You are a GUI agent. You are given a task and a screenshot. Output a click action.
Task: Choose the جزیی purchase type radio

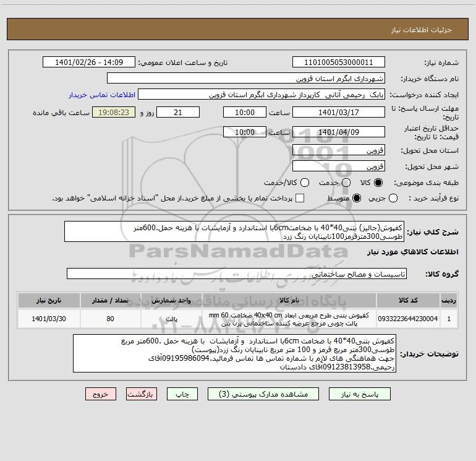click(x=393, y=198)
